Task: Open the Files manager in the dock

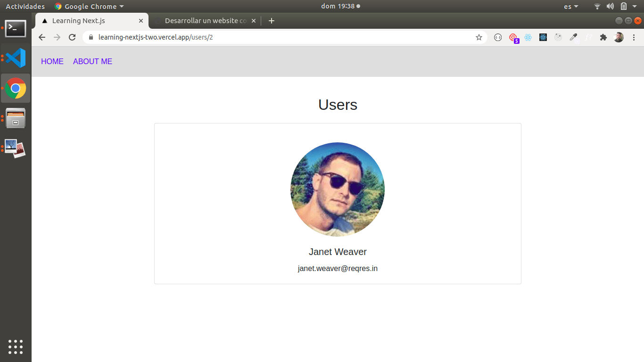Action: pyautogui.click(x=16, y=118)
